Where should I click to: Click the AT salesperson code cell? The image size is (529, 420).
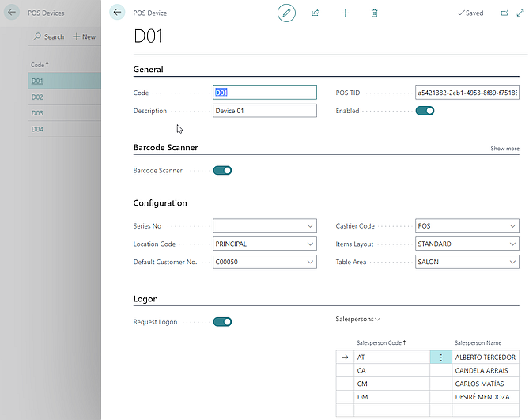pos(391,358)
